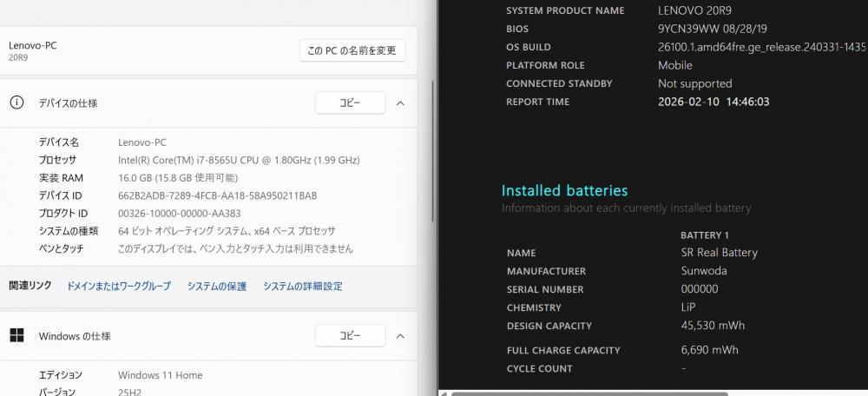Collapse the デバイスの仕様 section chevron

click(x=401, y=103)
